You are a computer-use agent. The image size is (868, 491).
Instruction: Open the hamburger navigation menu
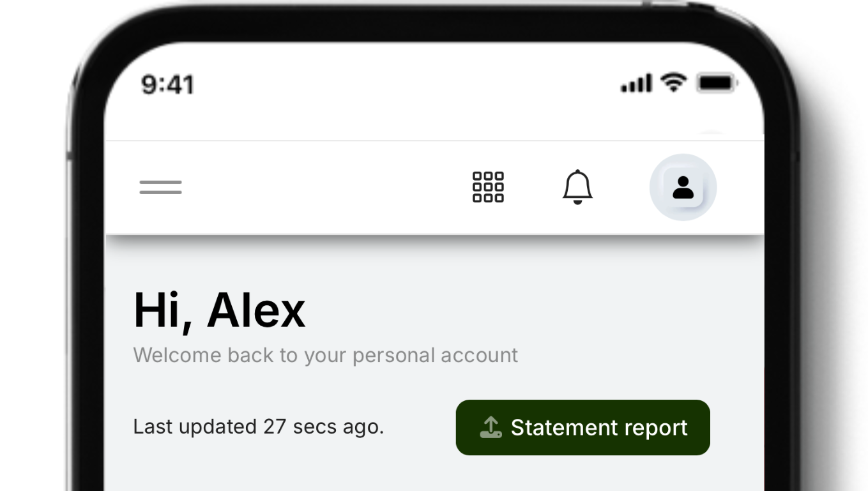(x=160, y=187)
